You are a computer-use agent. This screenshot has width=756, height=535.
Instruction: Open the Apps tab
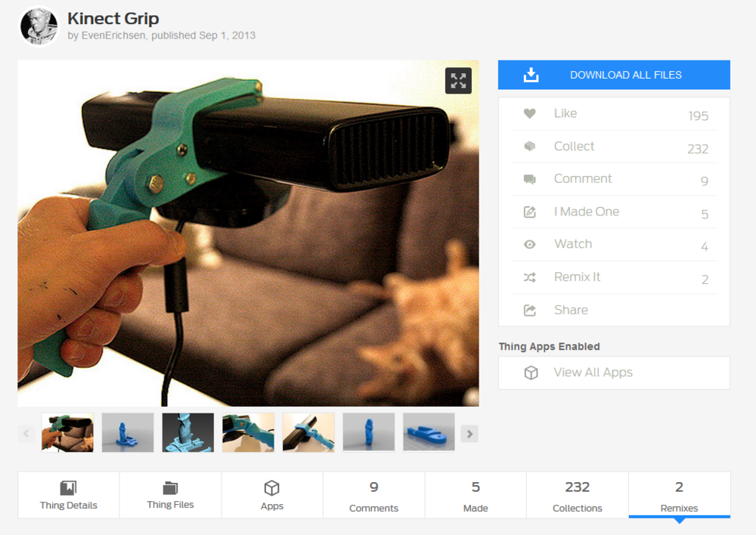(272, 495)
